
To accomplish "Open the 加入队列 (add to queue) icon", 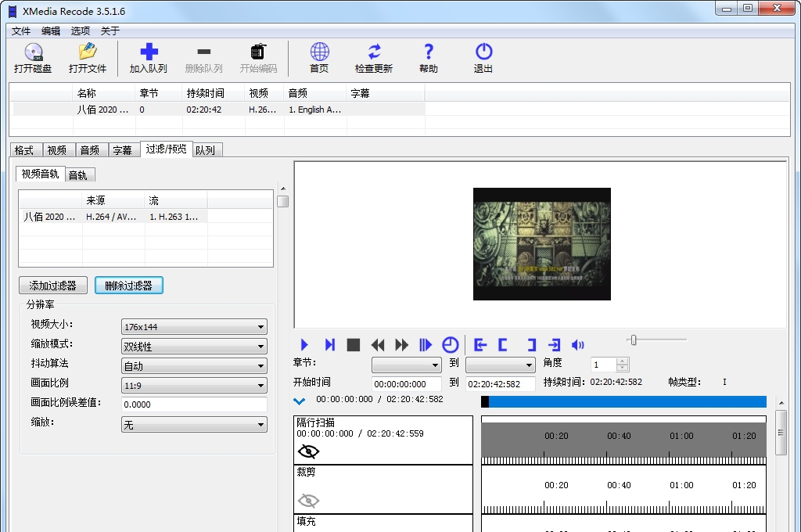I will [149, 58].
